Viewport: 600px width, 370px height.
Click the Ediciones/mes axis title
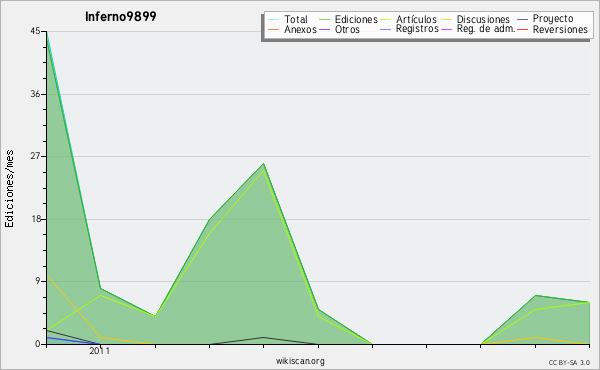[x=9, y=189]
